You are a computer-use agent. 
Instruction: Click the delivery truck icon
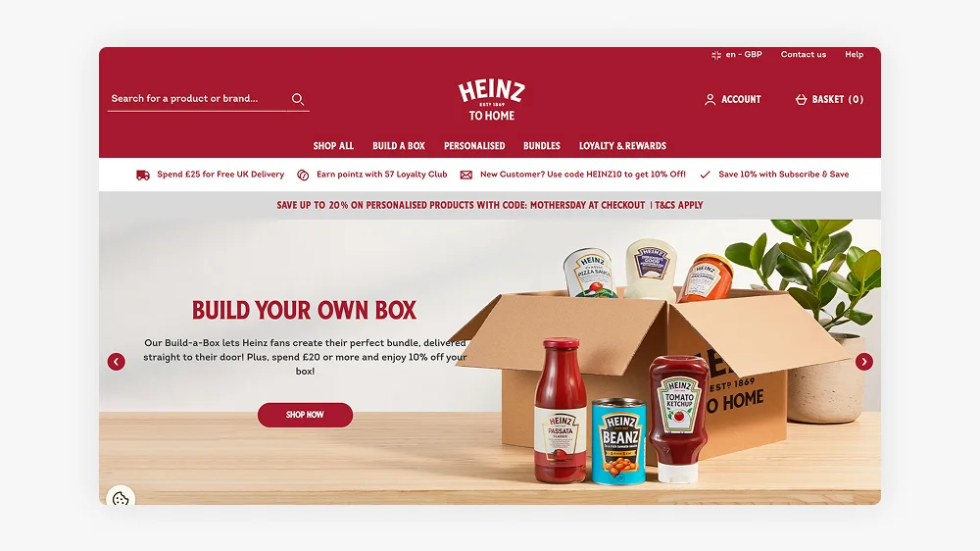(x=143, y=175)
